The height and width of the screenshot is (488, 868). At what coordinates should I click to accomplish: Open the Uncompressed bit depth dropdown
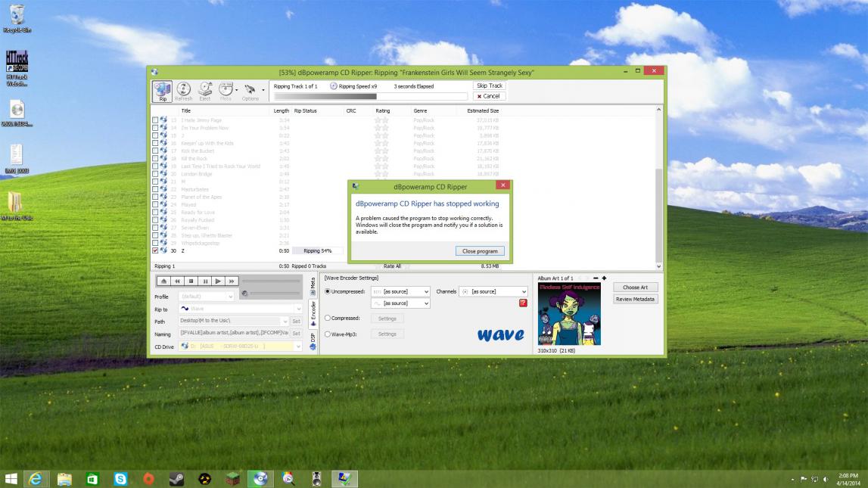click(x=400, y=291)
